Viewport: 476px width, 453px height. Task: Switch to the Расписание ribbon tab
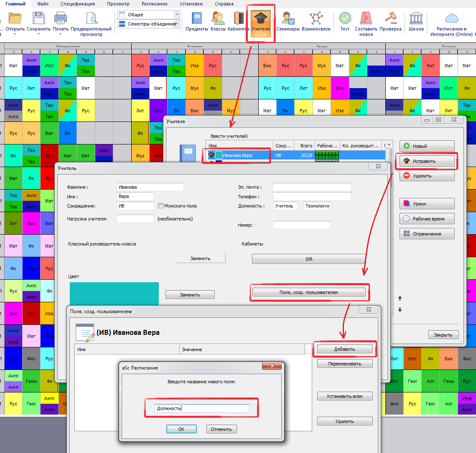click(154, 4)
